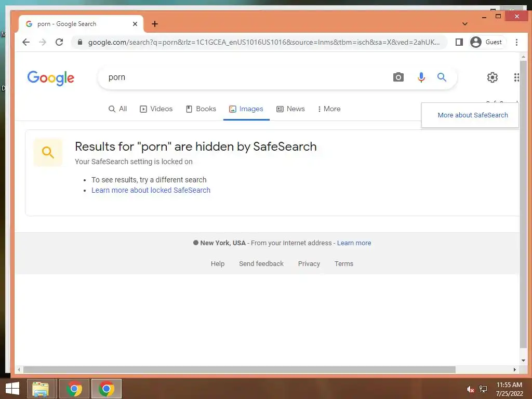Open Chrome's three-dot menu
This screenshot has width=532, height=399.
tap(516, 42)
